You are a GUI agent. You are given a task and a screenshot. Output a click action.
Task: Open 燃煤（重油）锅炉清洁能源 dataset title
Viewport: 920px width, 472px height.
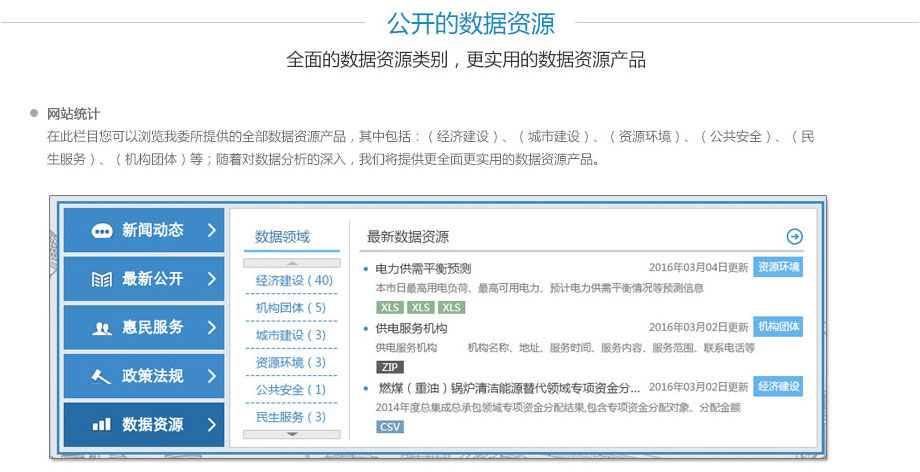coord(509,388)
